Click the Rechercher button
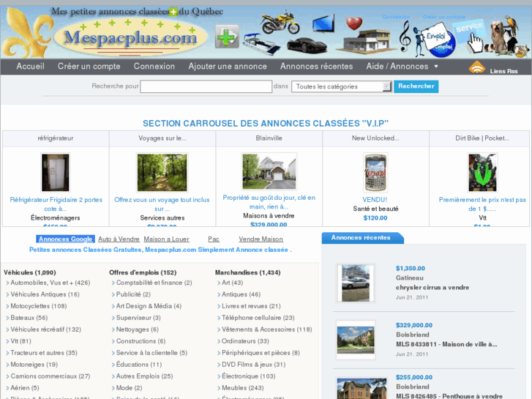 [416, 86]
